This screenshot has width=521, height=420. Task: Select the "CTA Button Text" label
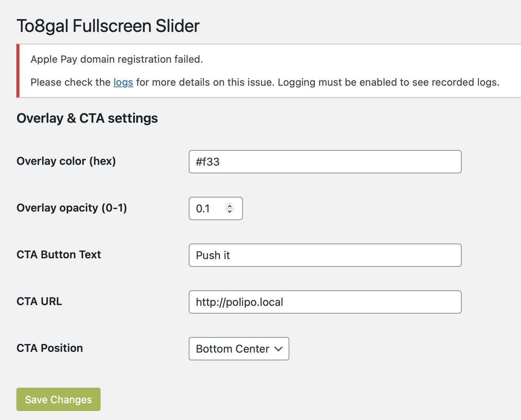[59, 255]
